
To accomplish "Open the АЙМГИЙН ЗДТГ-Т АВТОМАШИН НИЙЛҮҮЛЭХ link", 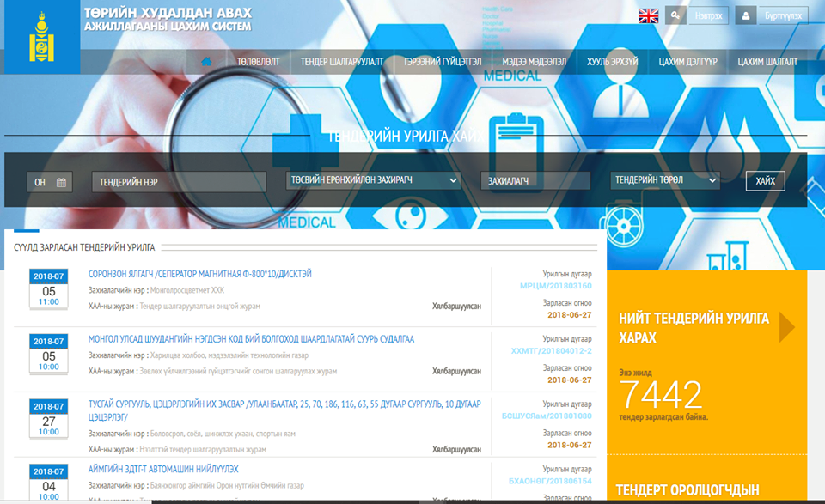I will pyautogui.click(x=163, y=469).
